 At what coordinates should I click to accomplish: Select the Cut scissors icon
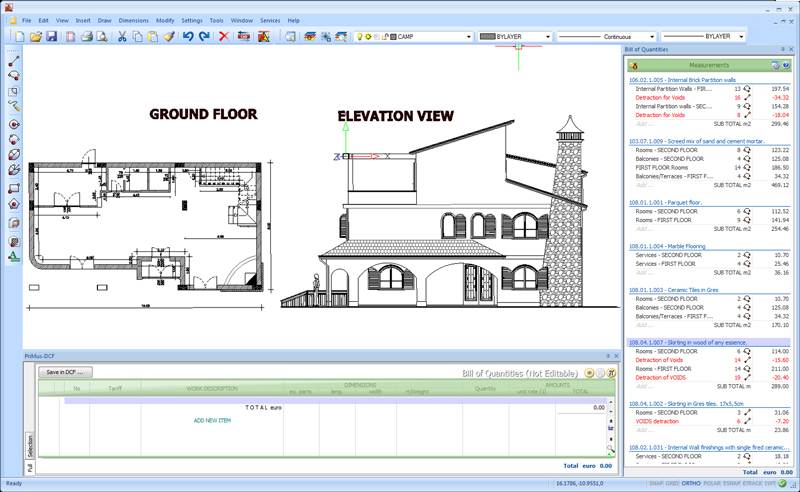point(122,37)
